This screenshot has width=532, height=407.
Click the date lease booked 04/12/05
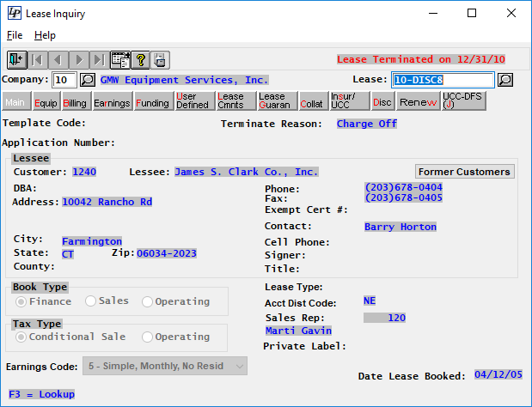[x=498, y=374]
